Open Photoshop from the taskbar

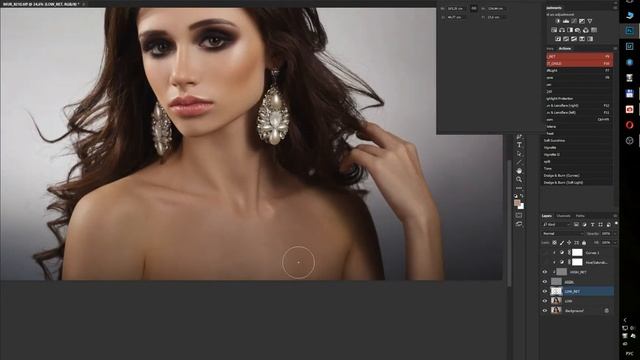point(629,31)
